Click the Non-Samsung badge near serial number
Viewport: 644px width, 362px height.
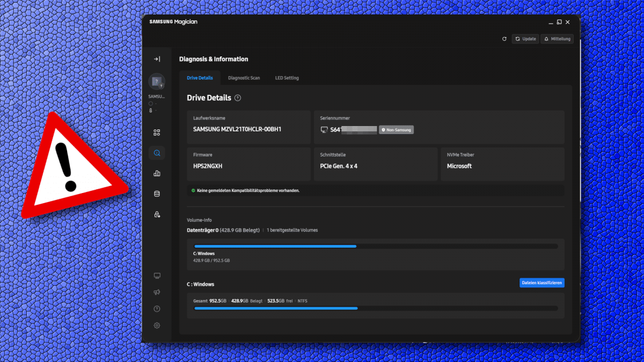pyautogui.click(x=396, y=130)
